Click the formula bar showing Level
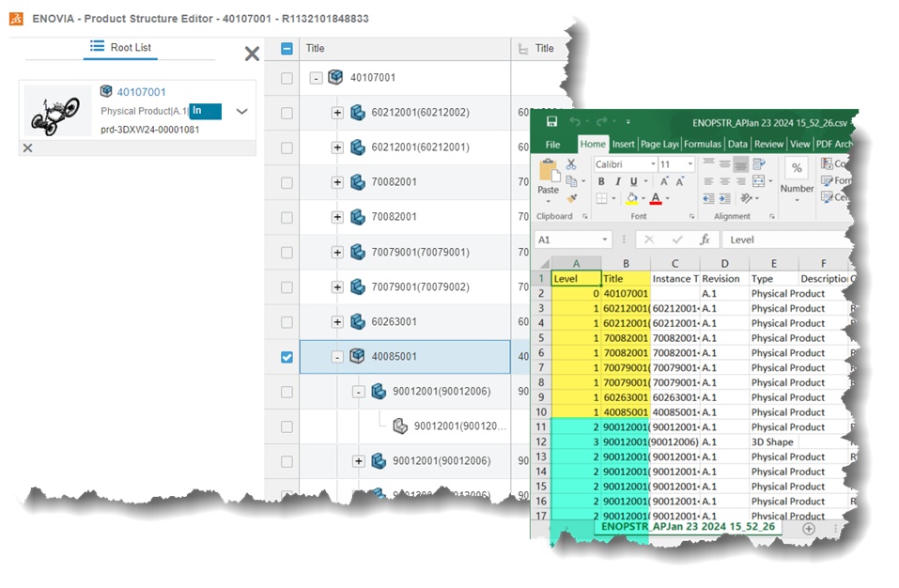The width and height of the screenshot is (899, 588). (785, 240)
